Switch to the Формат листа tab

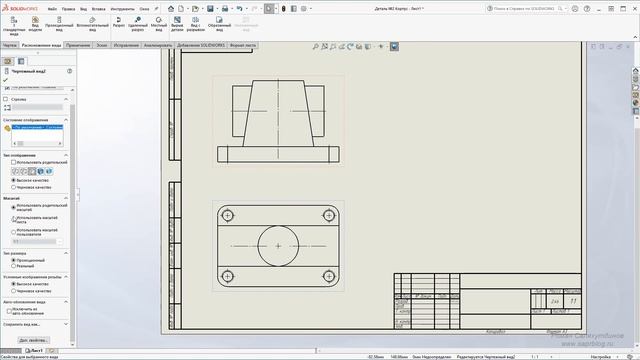(243, 45)
